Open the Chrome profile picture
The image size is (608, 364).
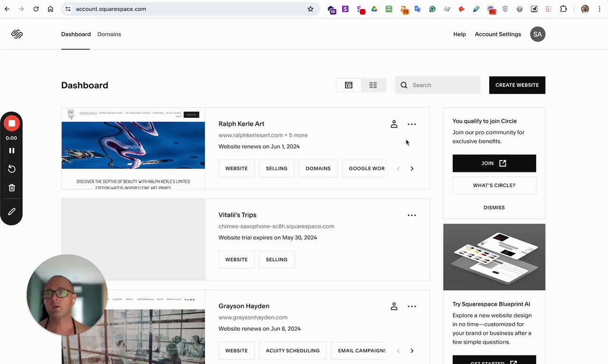click(x=585, y=9)
